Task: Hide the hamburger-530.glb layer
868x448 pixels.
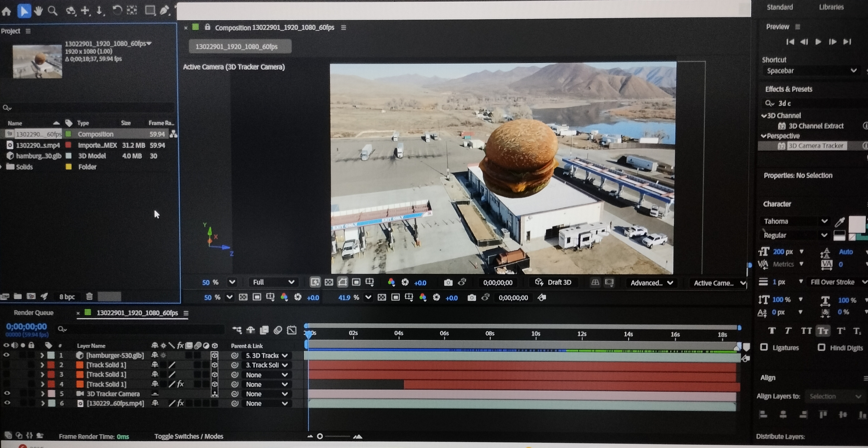Action: [7, 355]
